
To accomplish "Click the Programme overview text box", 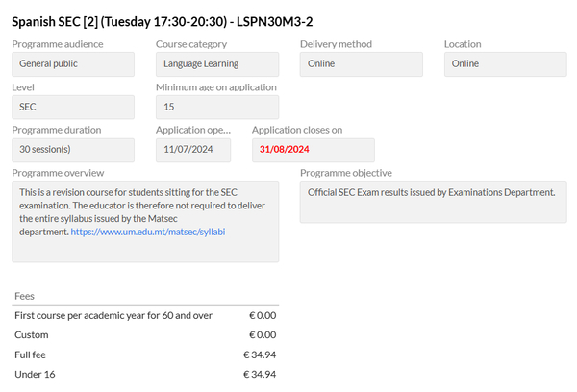I will pyautogui.click(x=145, y=247).
